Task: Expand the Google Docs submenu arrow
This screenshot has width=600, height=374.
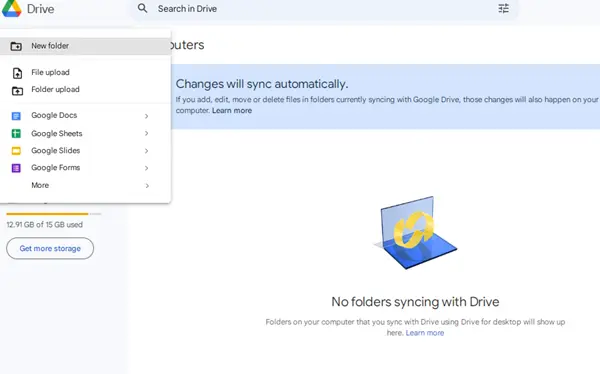Action: point(147,116)
